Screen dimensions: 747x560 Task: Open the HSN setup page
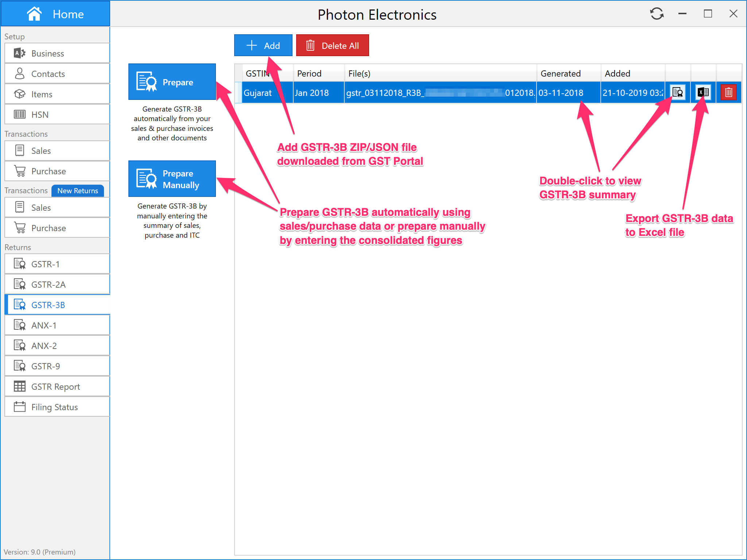point(57,114)
